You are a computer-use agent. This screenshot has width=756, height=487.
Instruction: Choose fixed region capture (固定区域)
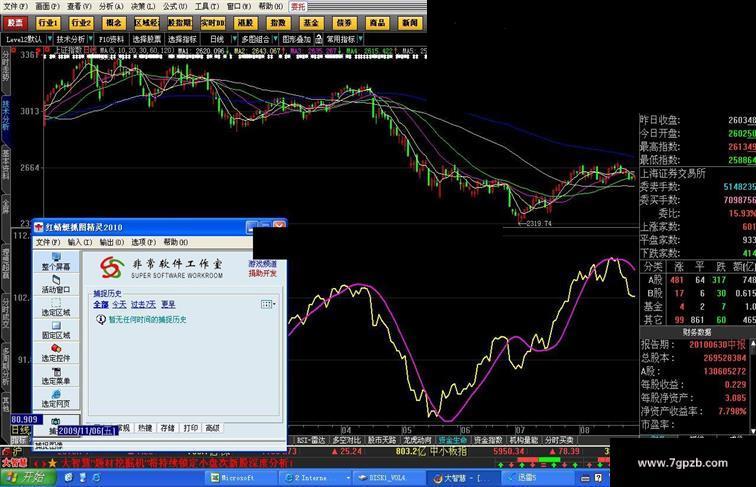56,330
